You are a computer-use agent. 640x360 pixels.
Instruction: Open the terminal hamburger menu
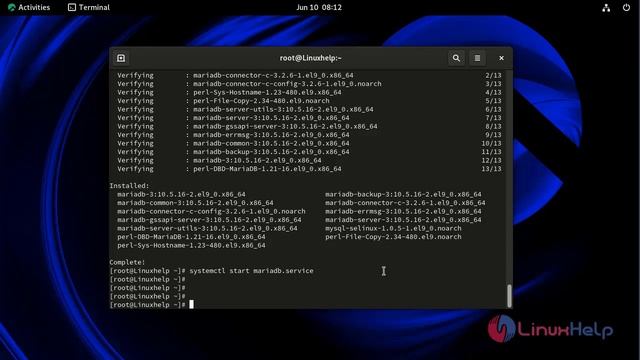click(x=477, y=58)
